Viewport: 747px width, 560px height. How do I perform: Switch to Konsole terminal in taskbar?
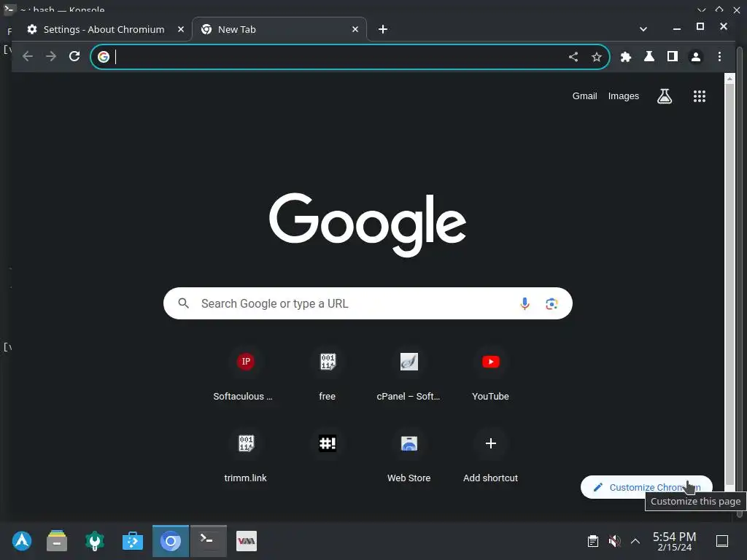(x=209, y=541)
